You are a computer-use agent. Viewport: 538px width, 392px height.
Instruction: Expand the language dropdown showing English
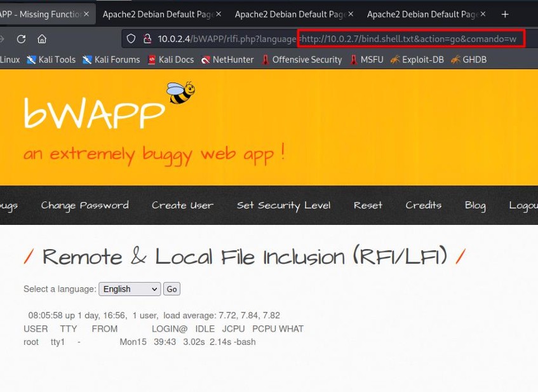coord(130,289)
